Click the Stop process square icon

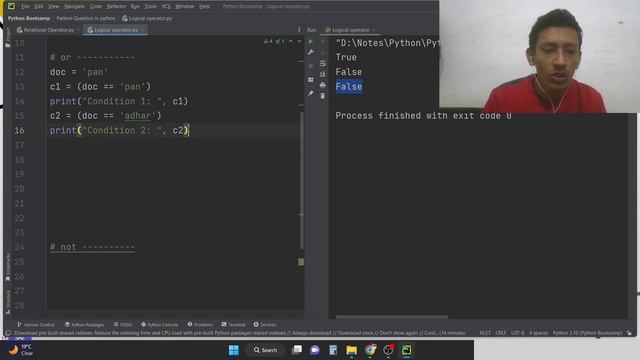pyautogui.click(x=311, y=66)
